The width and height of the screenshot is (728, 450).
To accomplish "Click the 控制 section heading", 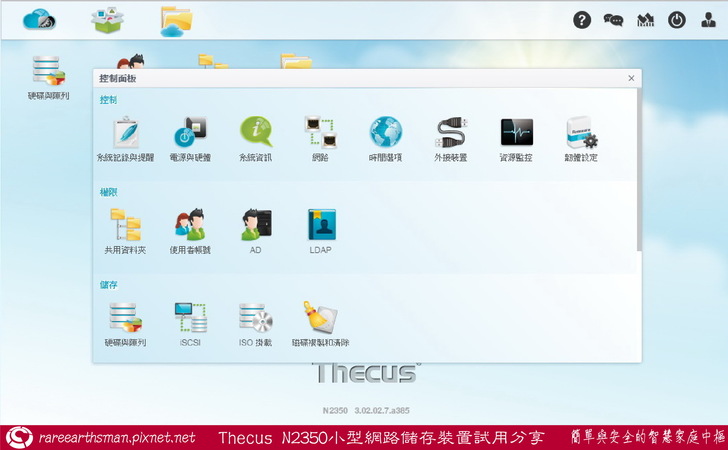I will (108, 100).
